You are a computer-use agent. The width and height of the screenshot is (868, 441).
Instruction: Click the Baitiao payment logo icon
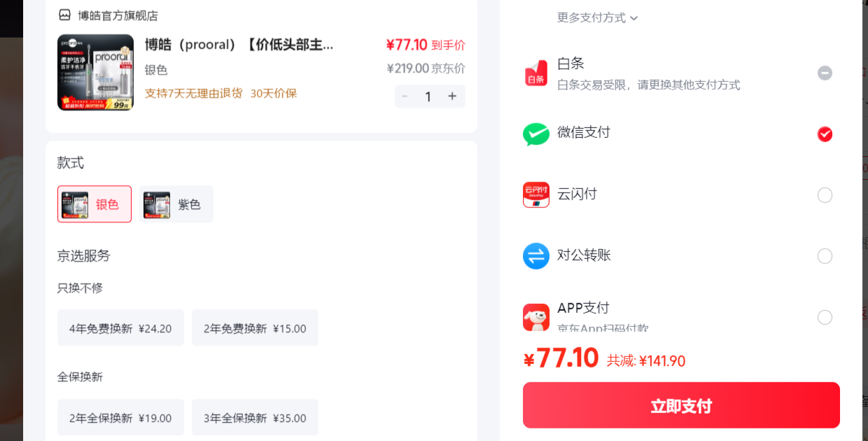(535, 73)
